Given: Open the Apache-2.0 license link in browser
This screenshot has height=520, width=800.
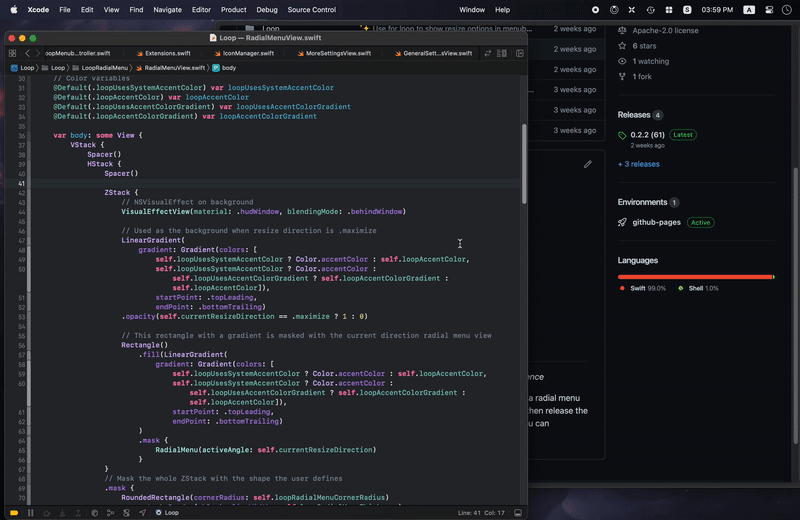Looking at the screenshot, I should [658, 31].
